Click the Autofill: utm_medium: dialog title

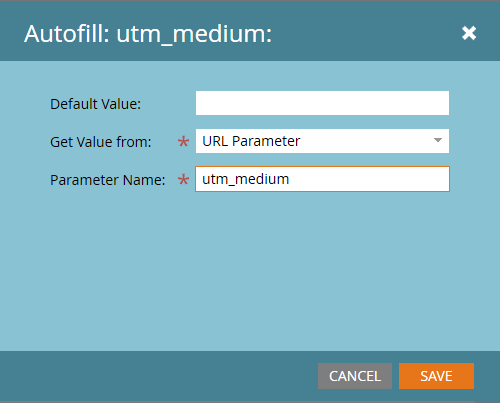coord(148,34)
